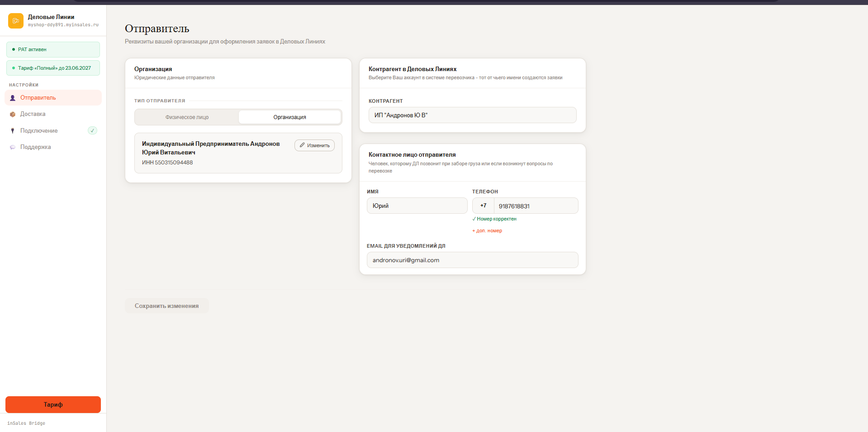Select Физическое лицо sender type

[187, 117]
